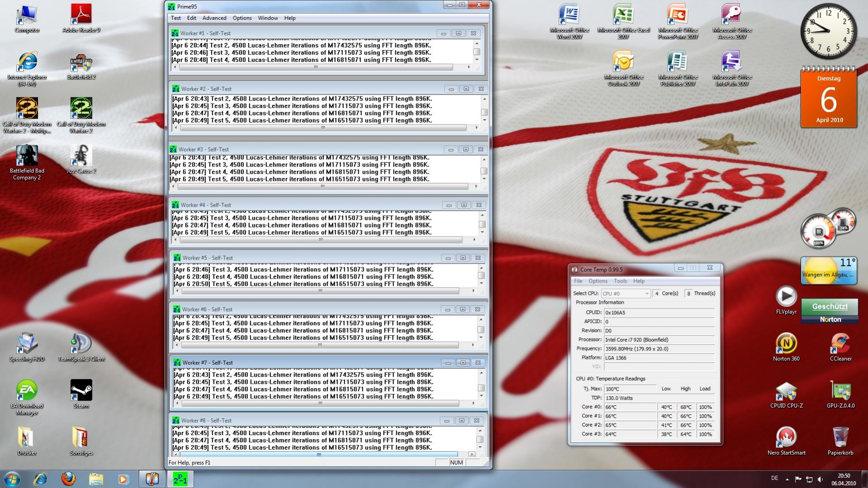Open the Computer desktop icon
The width and height of the screenshot is (868, 488).
click(x=27, y=19)
